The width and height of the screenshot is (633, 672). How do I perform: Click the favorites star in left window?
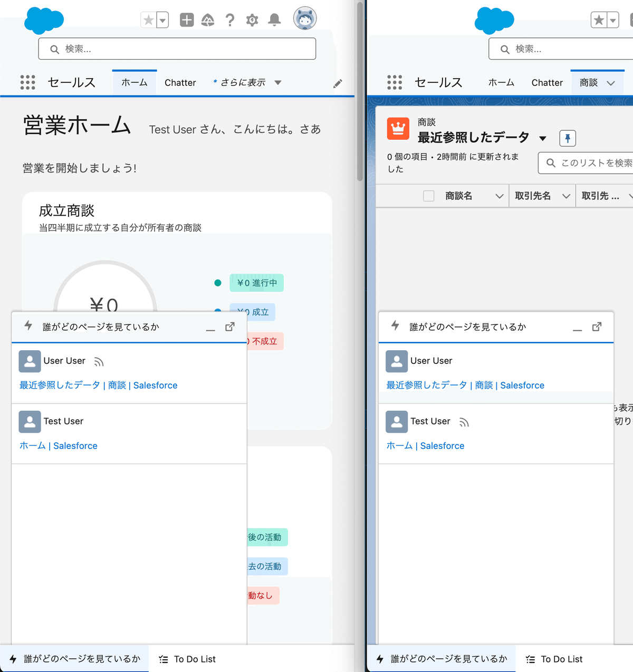pos(149,21)
